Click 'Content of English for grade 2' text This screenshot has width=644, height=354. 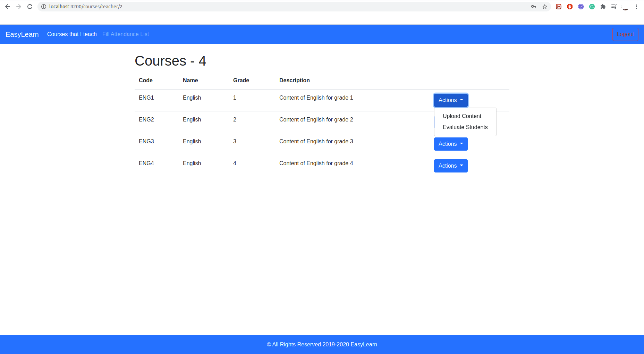tap(316, 120)
